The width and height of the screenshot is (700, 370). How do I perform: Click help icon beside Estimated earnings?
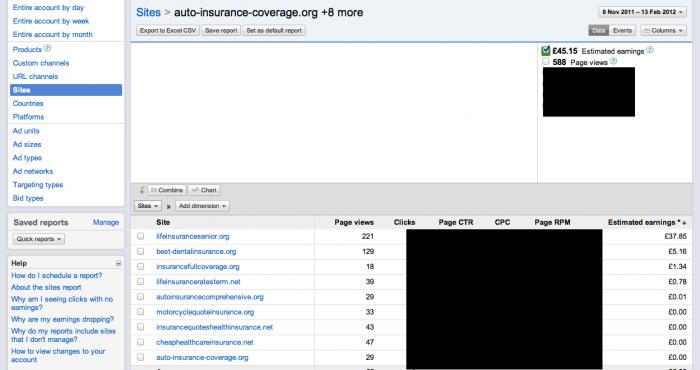(650, 50)
